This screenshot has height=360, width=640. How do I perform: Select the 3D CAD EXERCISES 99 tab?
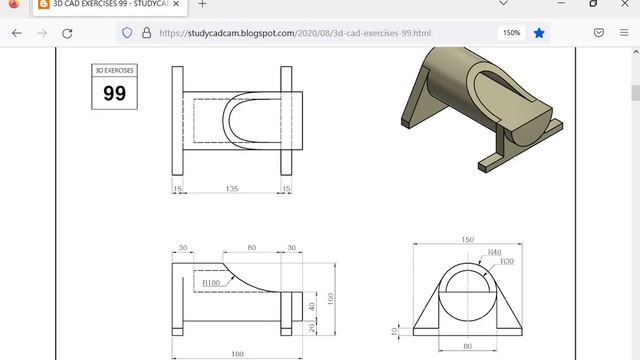[x=110, y=5]
